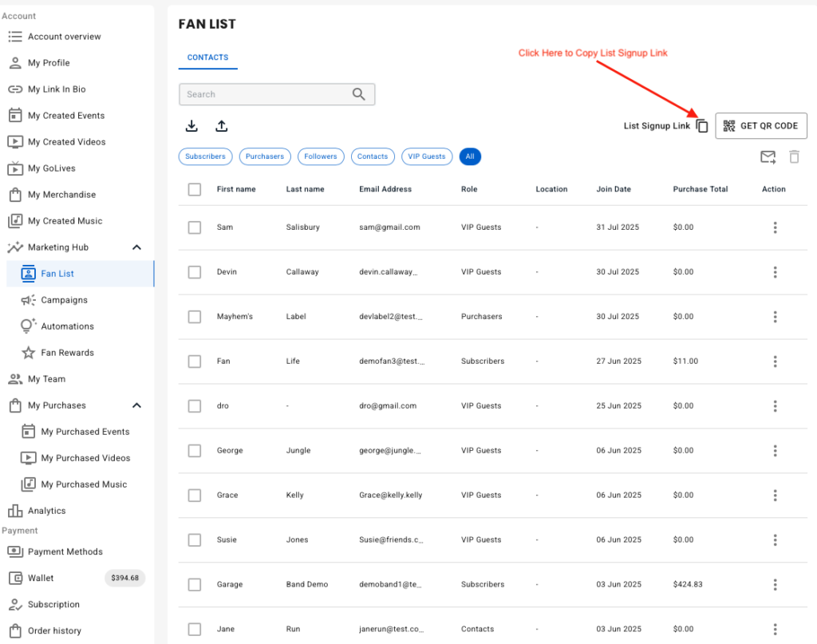The width and height of the screenshot is (817, 644).
Task: Select the checkbox for Grace Kelly row
Action: [x=195, y=496]
